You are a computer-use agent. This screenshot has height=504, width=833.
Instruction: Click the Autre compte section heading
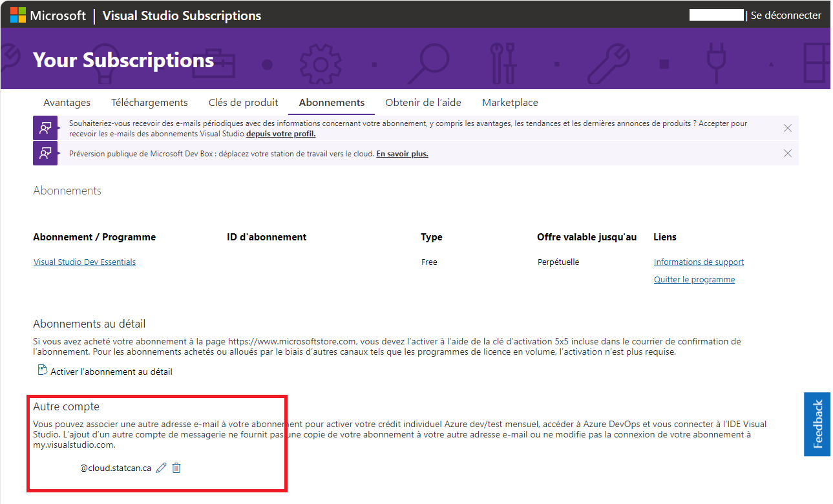click(66, 406)
